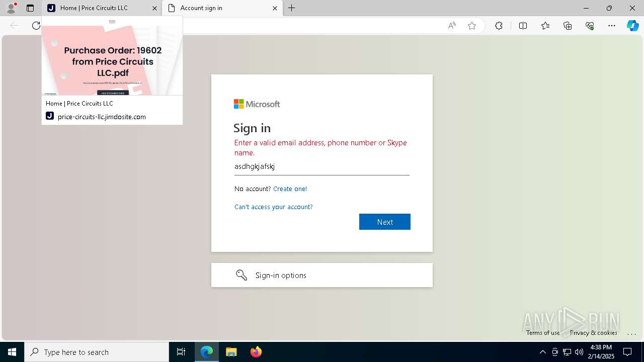This screenshot has height=362, width=644.
Task: Open Settings and more menu
Action: point(612,26)
